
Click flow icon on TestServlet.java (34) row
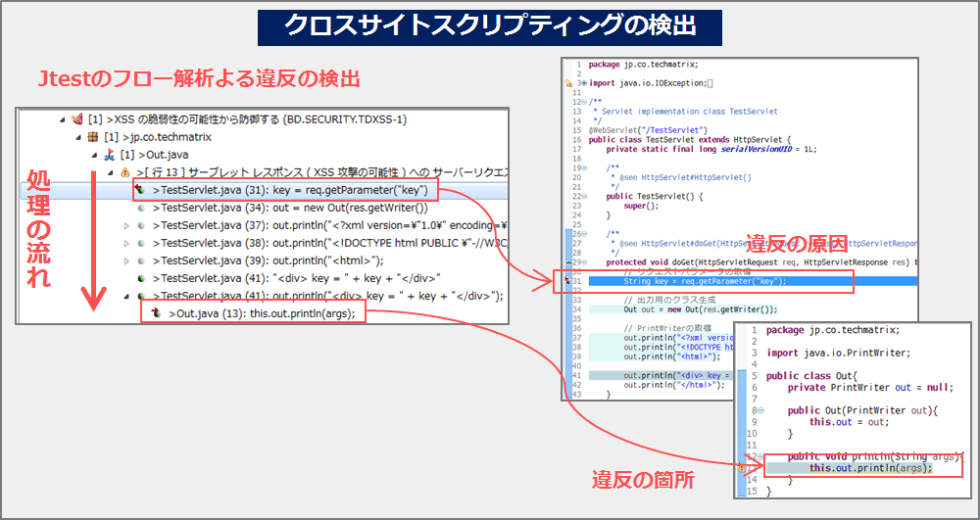[141, 208]
